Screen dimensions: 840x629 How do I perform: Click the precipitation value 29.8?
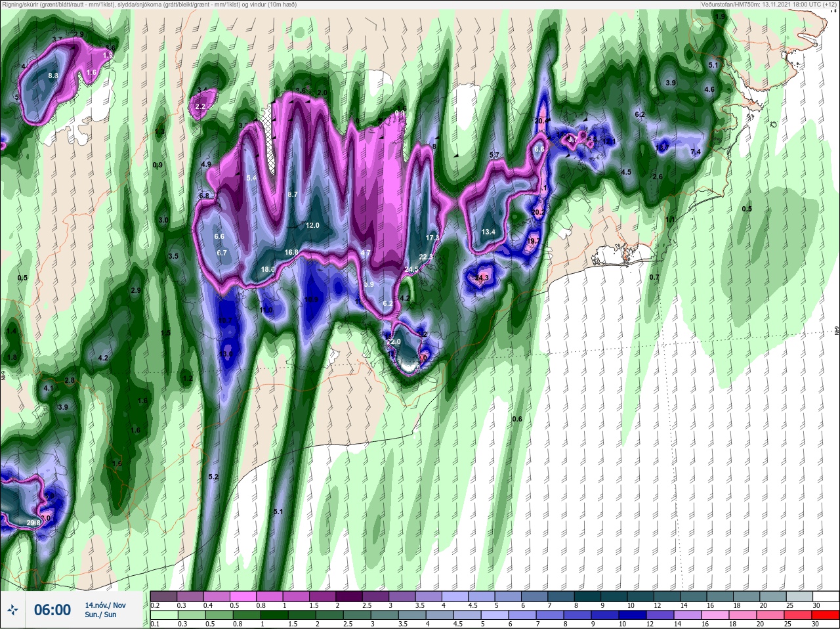tap(33, 523)
